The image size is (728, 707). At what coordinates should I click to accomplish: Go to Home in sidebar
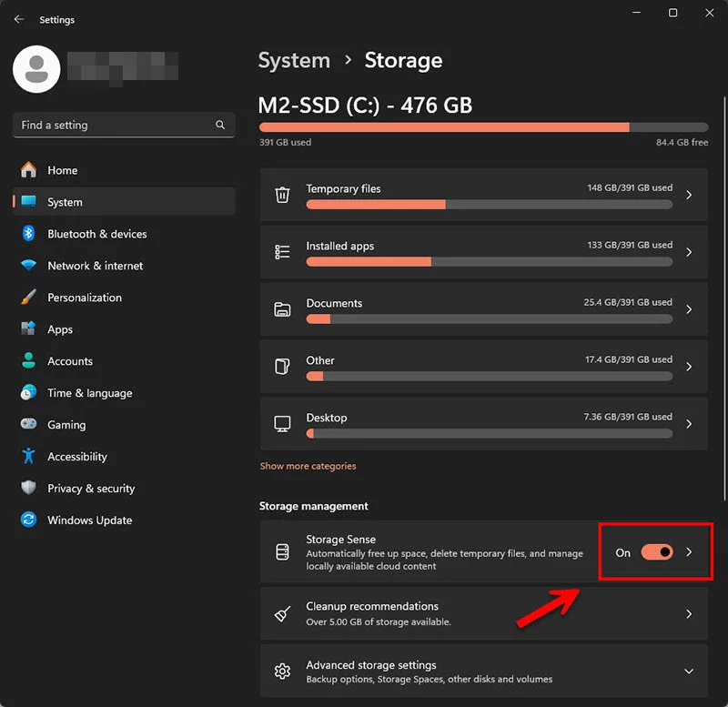124,170
